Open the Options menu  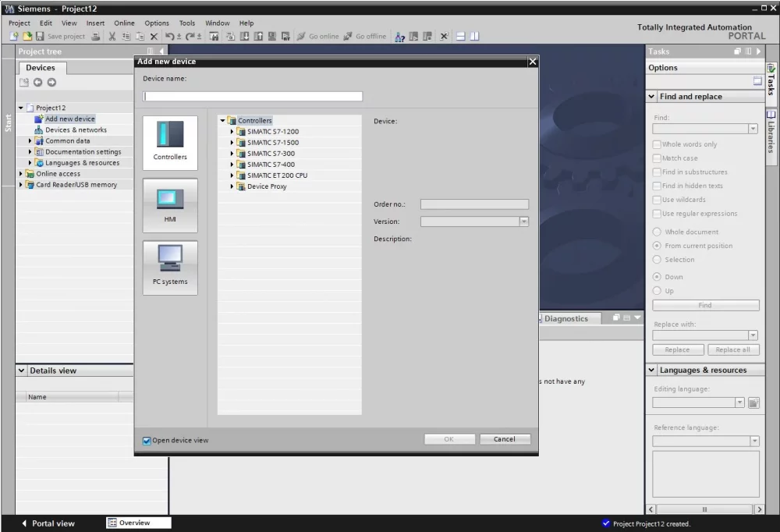pos(157,23)
